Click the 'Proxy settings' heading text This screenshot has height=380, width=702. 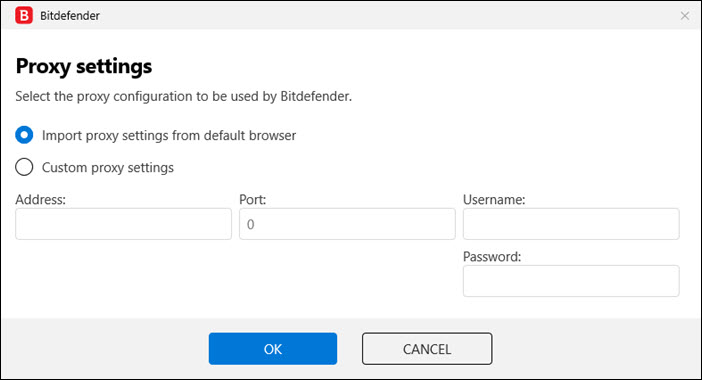(x=84, y=67)
